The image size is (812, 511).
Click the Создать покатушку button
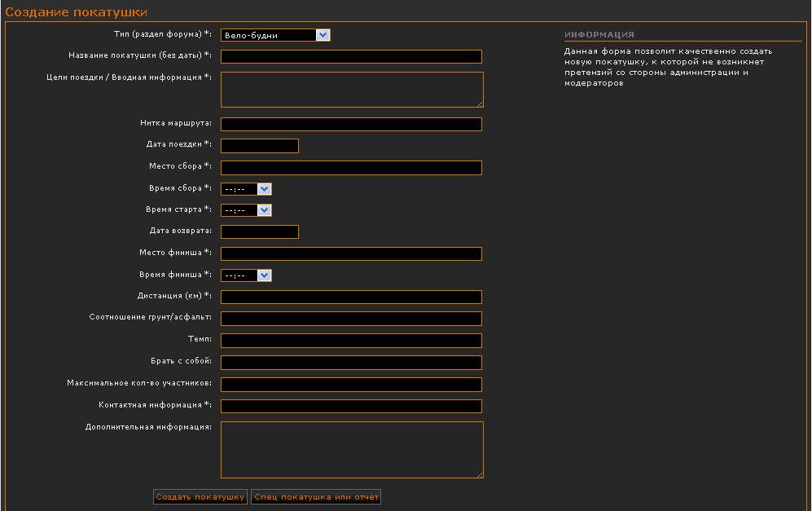[200, 497]
